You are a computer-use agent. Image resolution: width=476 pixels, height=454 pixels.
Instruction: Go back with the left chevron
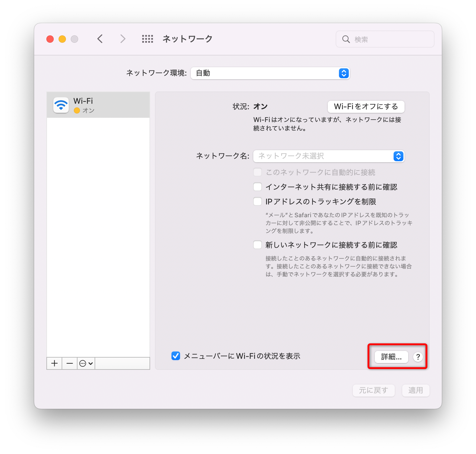coord(100,39)
